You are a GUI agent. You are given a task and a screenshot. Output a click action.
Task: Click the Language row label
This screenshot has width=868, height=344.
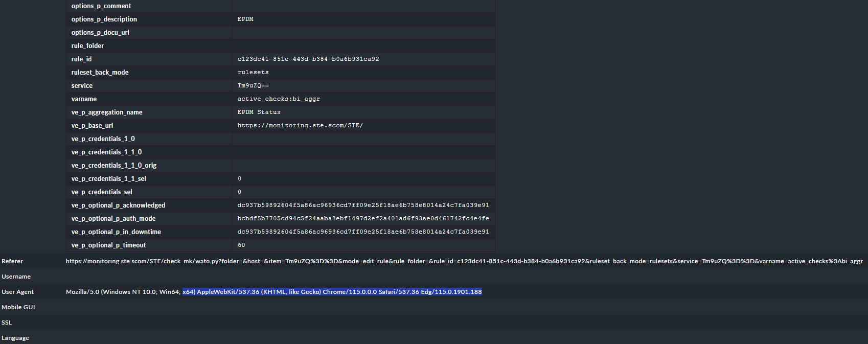coord(15,338)
